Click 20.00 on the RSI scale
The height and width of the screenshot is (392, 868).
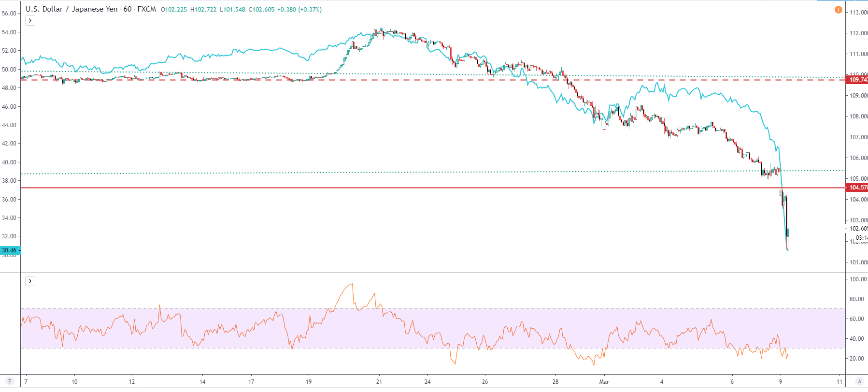[x=857, y=359]
